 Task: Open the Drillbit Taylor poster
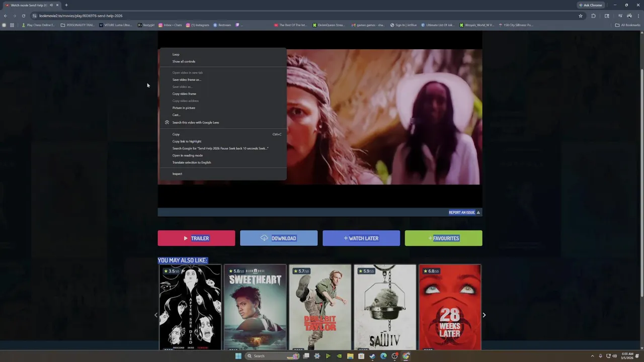(320, 307)
